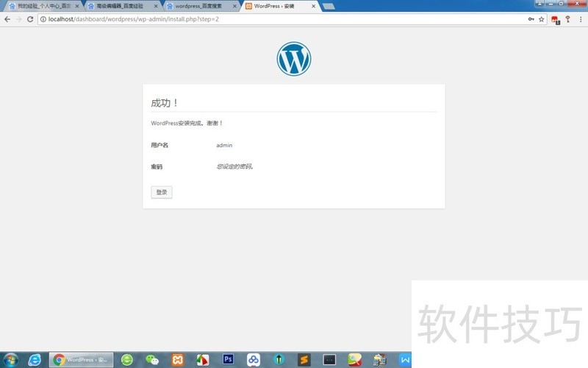Open the computer network taskbar icon

tap(379, 360)
